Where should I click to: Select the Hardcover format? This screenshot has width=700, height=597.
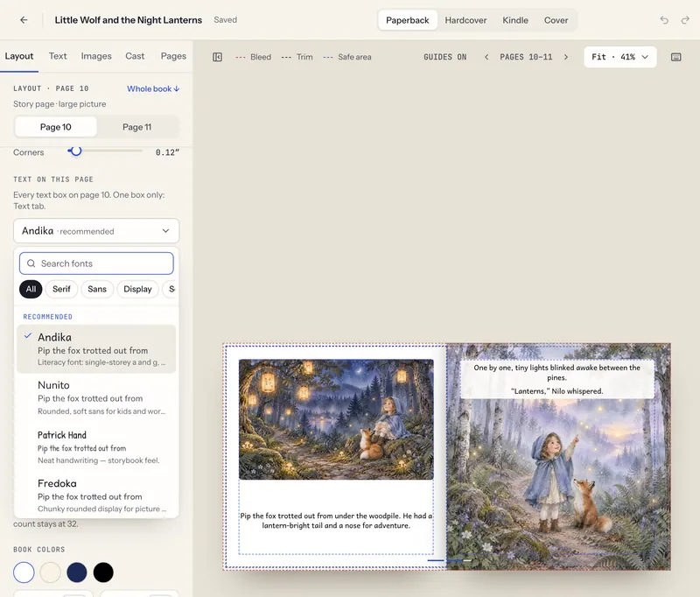click(465, 20)
